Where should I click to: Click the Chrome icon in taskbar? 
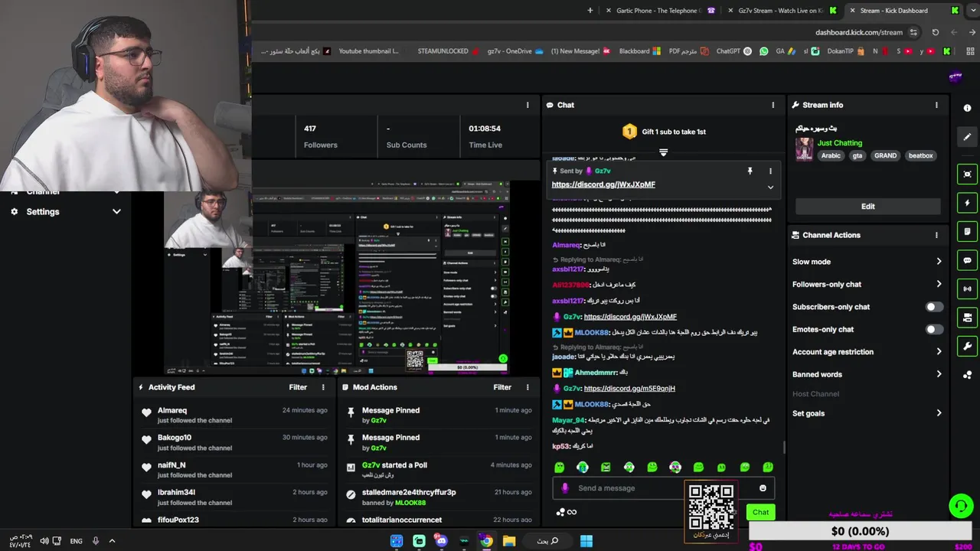point(486,541)
